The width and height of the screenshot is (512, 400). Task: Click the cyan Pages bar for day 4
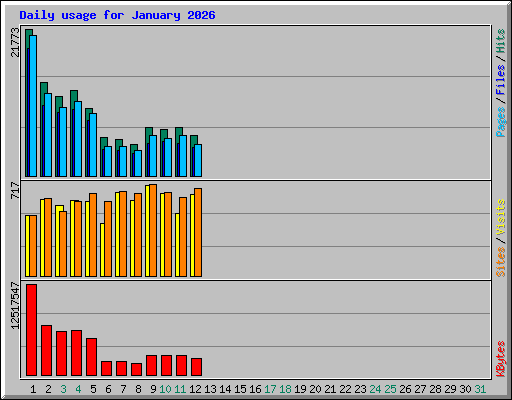[x=78, y=139]
